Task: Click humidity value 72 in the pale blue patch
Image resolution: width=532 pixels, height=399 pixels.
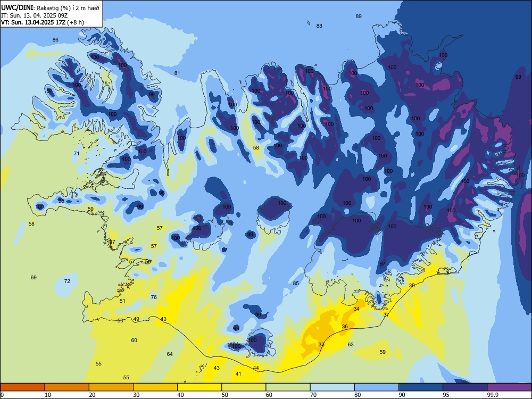Action: 67,281
